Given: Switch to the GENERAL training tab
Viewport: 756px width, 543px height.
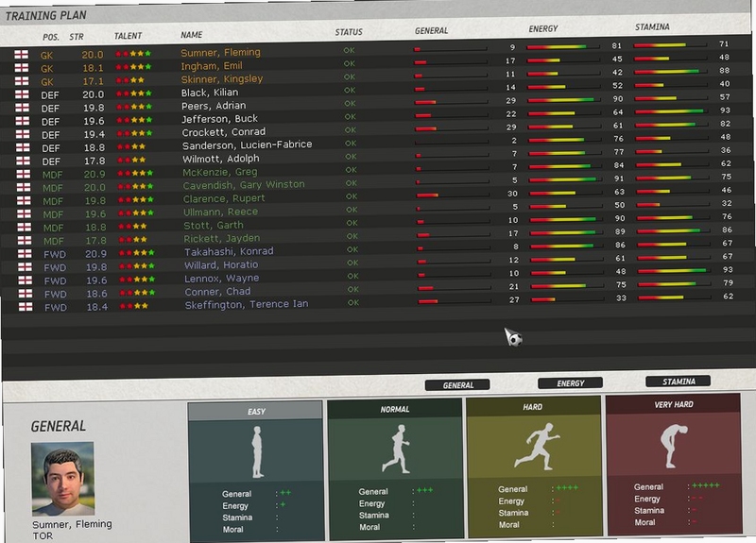Looking at the screenshot, I should [457, 385].
